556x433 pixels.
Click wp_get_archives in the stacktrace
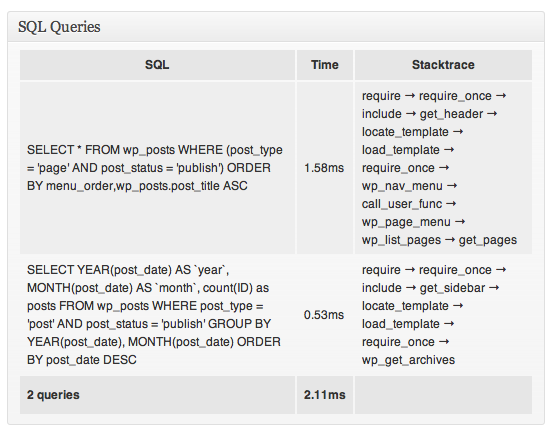click(408, 360)
